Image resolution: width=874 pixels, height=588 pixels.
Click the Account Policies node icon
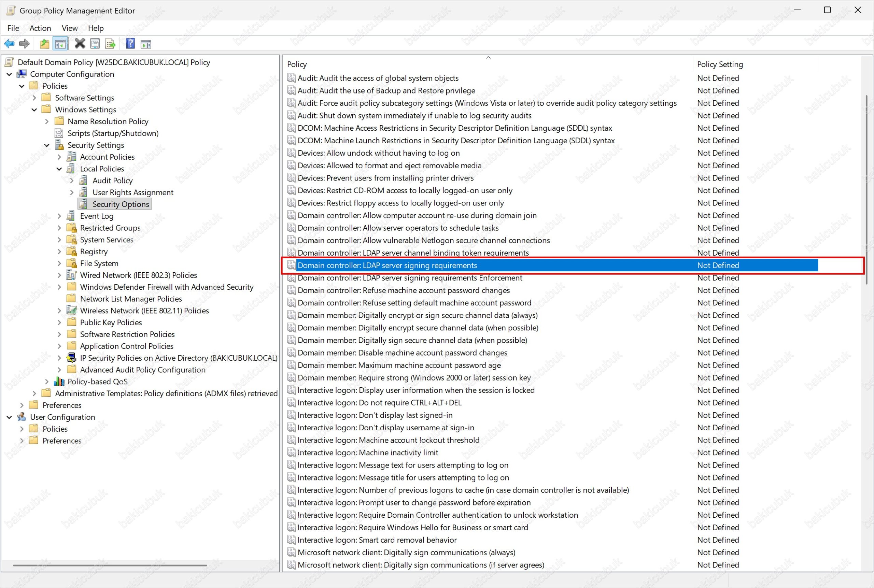pyautogui.click(x=71, y=157)
